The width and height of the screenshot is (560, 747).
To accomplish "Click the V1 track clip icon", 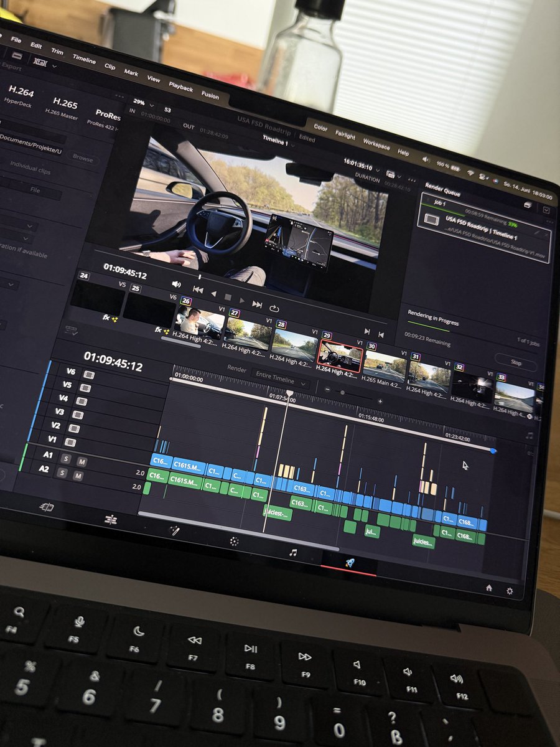I will pyautogui.click(x=70, y=442).
